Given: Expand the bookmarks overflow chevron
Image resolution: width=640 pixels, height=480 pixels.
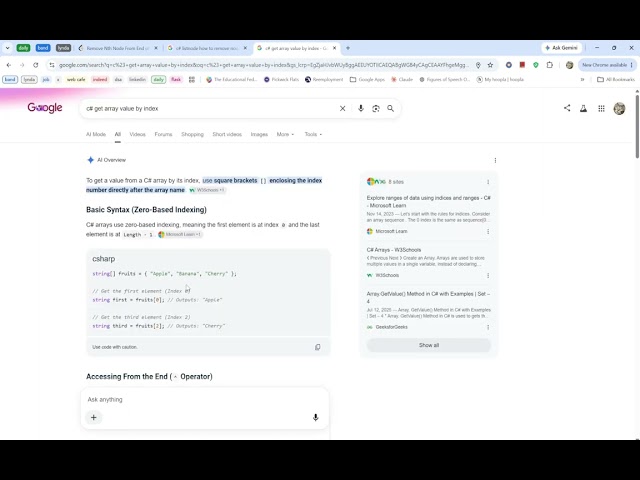Looking at the screenshot, I should tap(582, 80).
